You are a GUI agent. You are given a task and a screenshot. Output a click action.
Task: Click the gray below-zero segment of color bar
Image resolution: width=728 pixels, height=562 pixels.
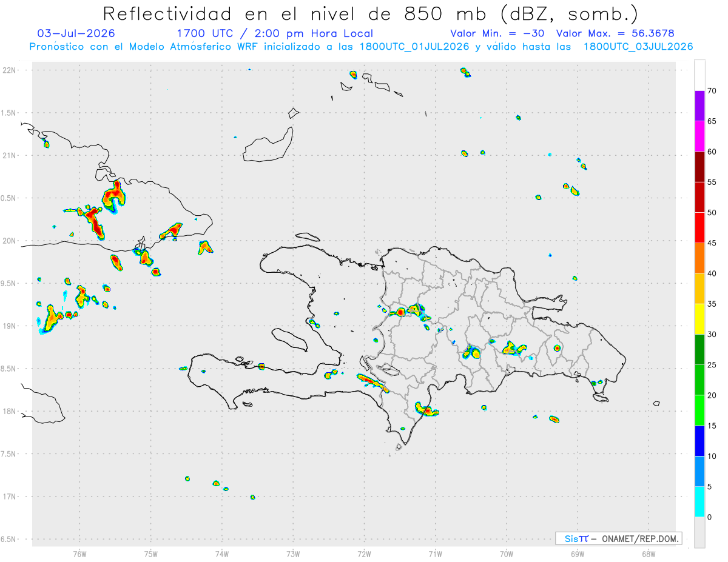point(699,532)
